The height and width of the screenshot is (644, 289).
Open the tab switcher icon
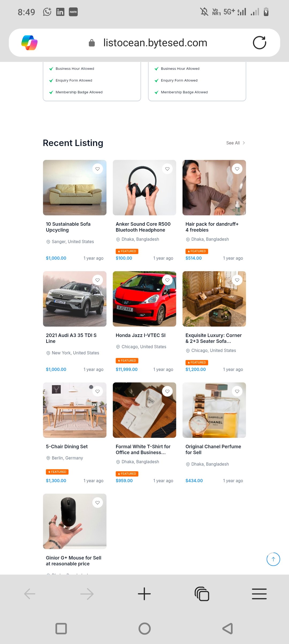pyautogui.click(x=202, y=594)
